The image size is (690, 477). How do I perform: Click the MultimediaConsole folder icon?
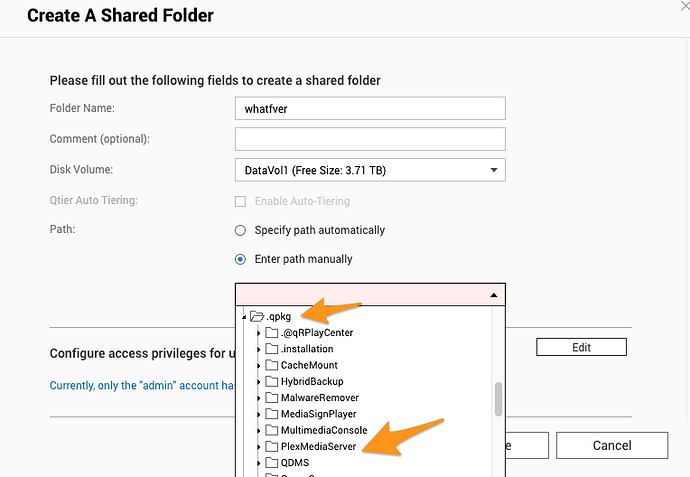272,430
